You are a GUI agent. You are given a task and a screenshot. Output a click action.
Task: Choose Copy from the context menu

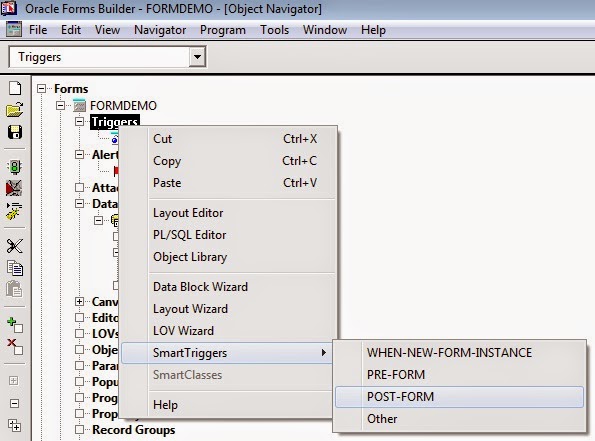228,161
